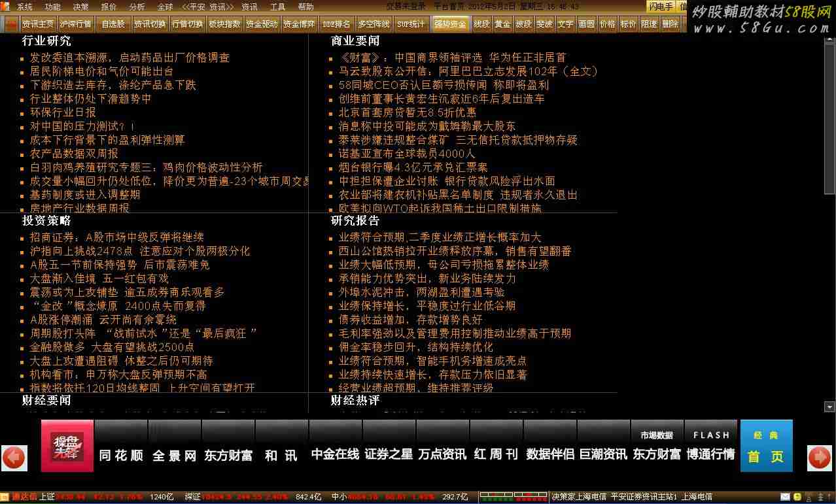Open the 巨潮资讯 site tile

pos(604,446)
